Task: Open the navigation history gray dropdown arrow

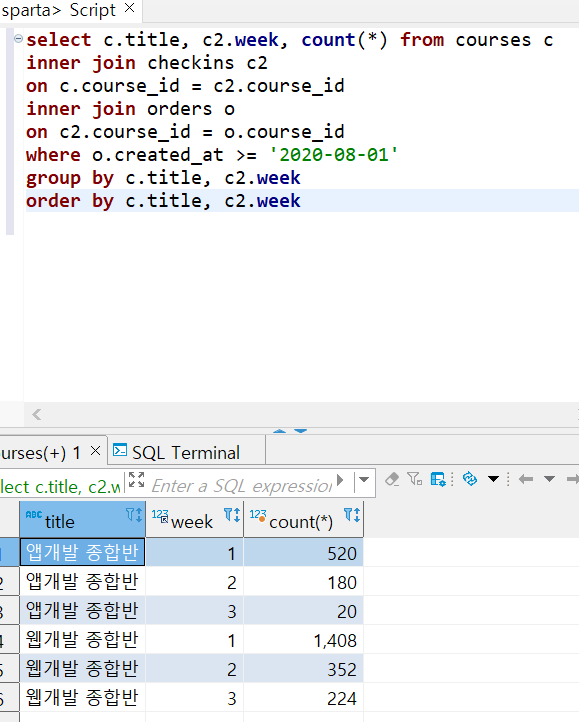Action: pos(550,479)
